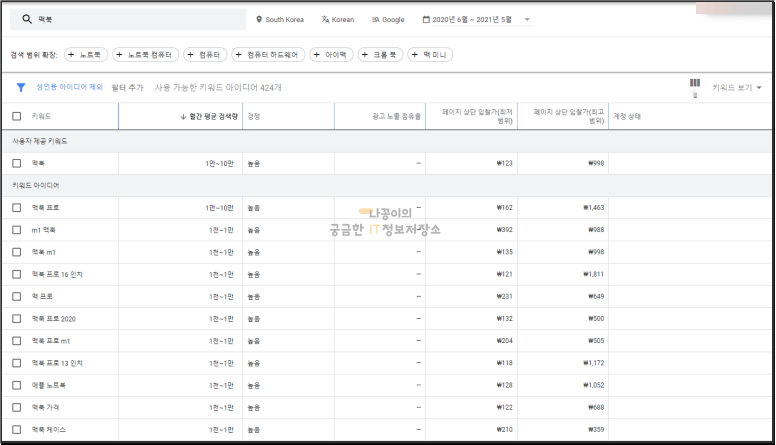Check the checkbox for 맥 프로 row
Viewport: 776px width, 445px height.
[x=17, y=296]
